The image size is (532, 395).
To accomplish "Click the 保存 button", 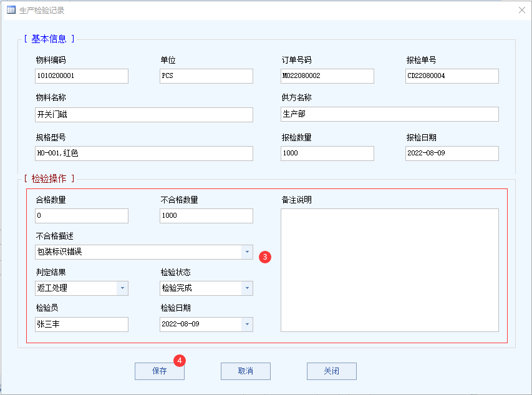I will (x=159, y=371).
